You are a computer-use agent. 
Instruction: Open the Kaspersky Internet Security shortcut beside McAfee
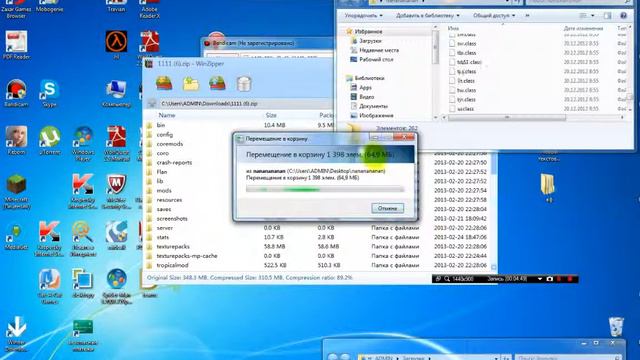click(83, 191)
